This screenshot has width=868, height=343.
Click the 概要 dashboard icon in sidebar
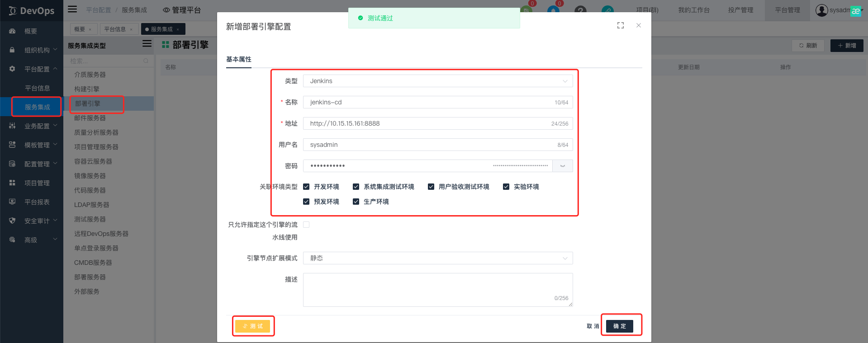tap(12, 31)
